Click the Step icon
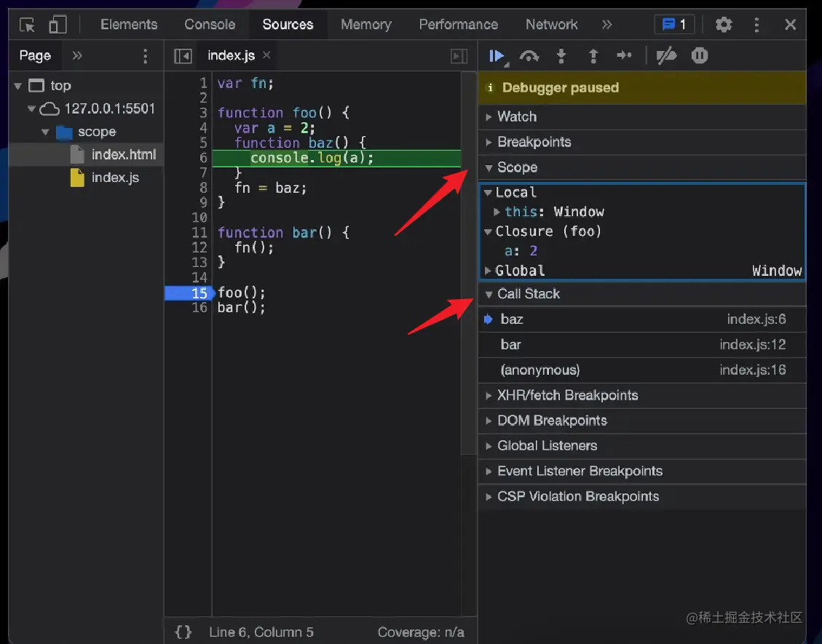The height and width of the screenshot is (644, 822). pyautogui.click(x=624, y=55)
